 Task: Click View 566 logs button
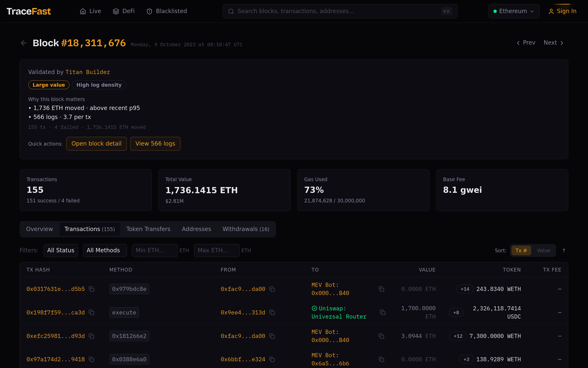click(155, 144)
